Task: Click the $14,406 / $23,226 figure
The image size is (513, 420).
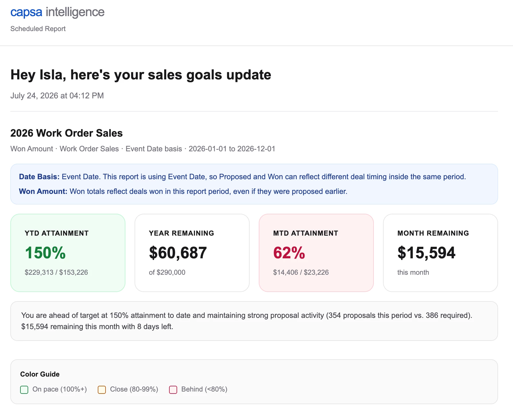Action: pos(301,272)
